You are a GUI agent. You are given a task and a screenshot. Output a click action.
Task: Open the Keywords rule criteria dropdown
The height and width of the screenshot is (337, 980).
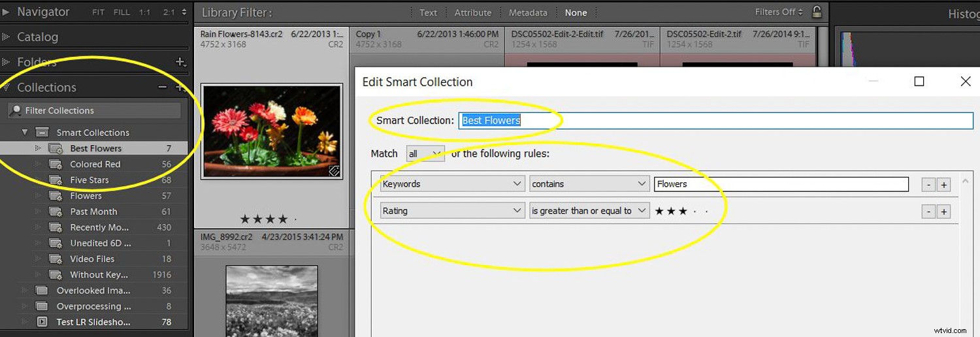click(x=452, y=184)
